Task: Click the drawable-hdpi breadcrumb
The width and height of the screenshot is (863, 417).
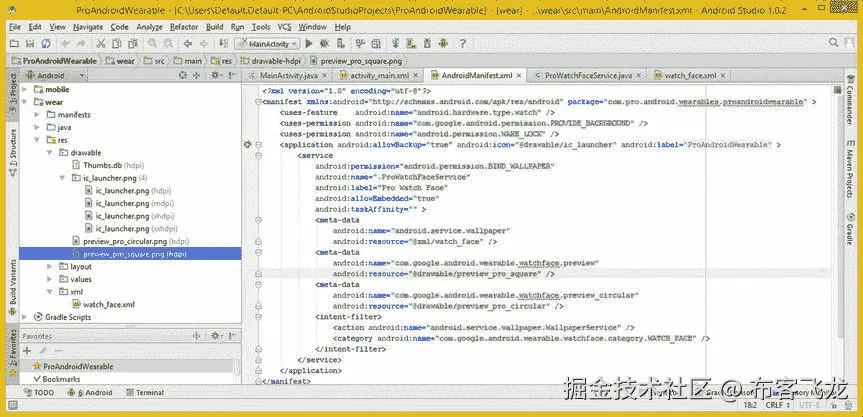Action: tap(269, 61)
